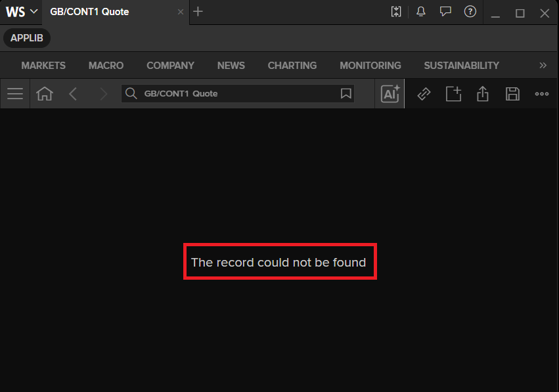Click the link chain icon
559x392 pixels.
tap(424, 94)
